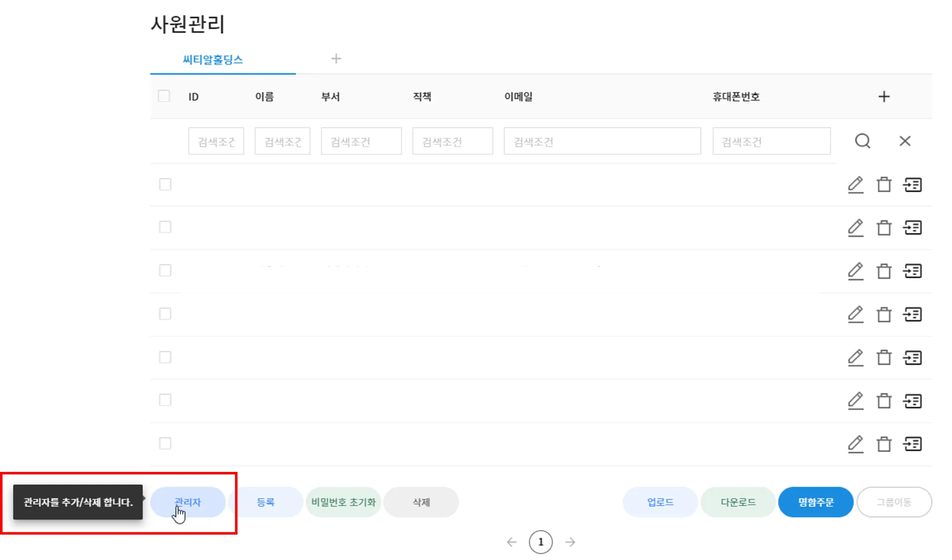
Task: Delete the third employee row via trash icon
Action: coord(884,271)
